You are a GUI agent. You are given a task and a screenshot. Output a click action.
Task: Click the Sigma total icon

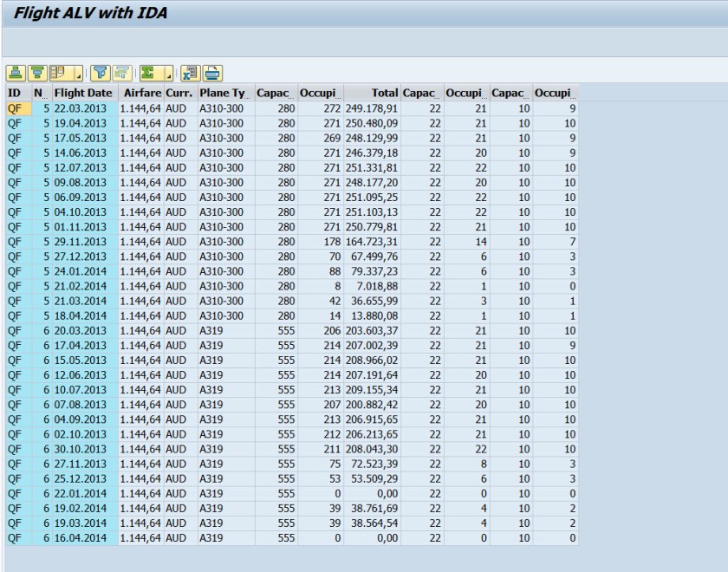(147, 73)
